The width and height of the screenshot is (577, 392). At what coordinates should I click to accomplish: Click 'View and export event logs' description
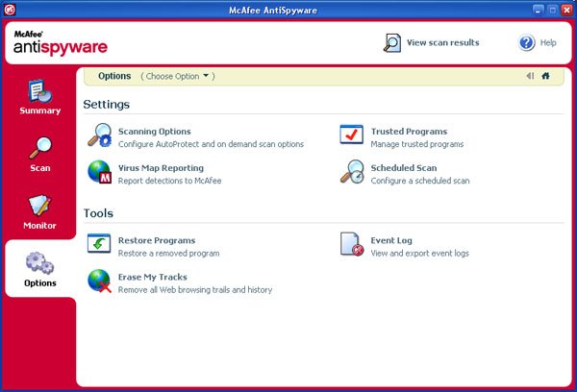coord(419,254)
